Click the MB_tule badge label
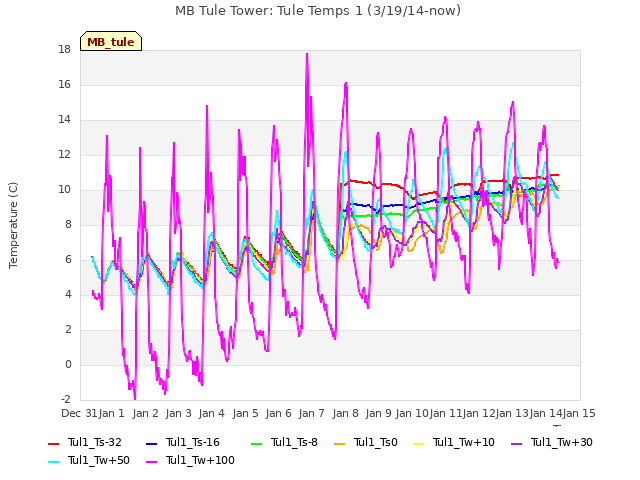 (x=111, y=42)
